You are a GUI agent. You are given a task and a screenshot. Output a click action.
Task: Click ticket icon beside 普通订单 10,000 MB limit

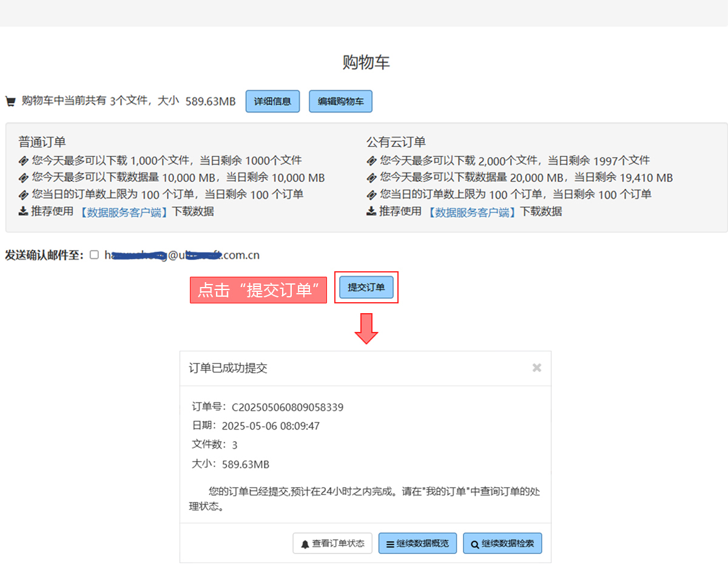(x=23, y=178)
